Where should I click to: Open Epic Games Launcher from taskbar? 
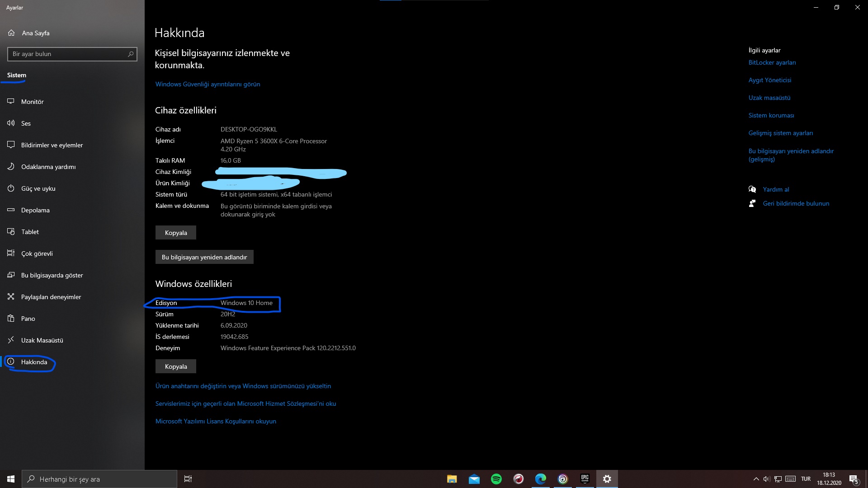click(x=585, y=479)
